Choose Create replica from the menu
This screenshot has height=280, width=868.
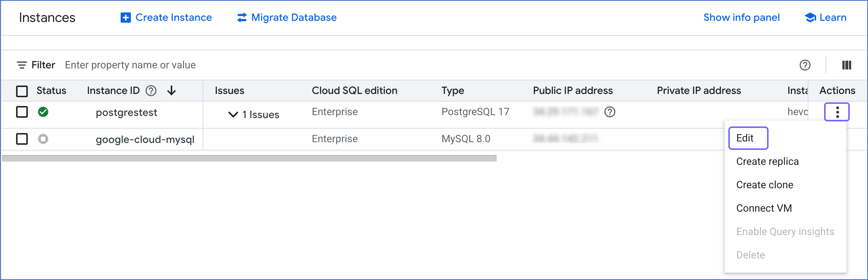tap(767, 162)
